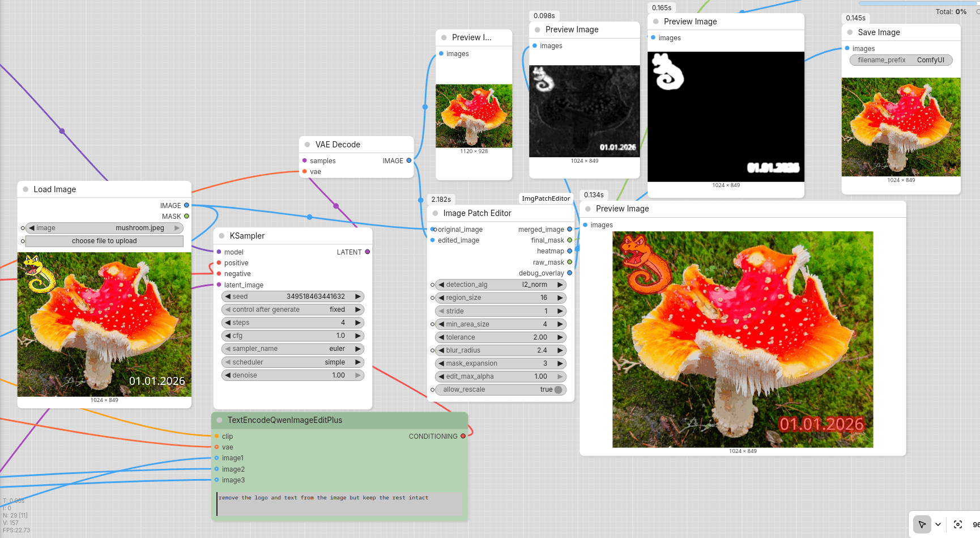Viewport: 980px width, 538px height.
Task: Click the negative input slot on KSampler
Action: [x=219, y=273]
